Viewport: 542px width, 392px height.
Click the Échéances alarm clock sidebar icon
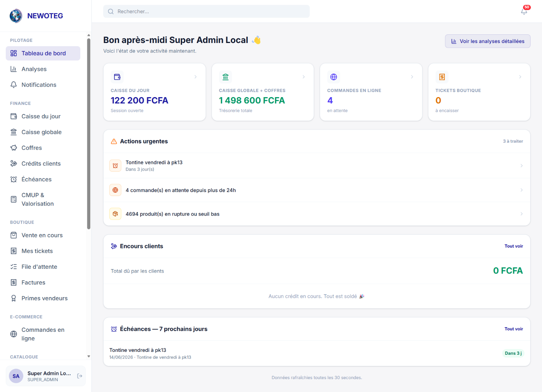[x=14, y=180]
